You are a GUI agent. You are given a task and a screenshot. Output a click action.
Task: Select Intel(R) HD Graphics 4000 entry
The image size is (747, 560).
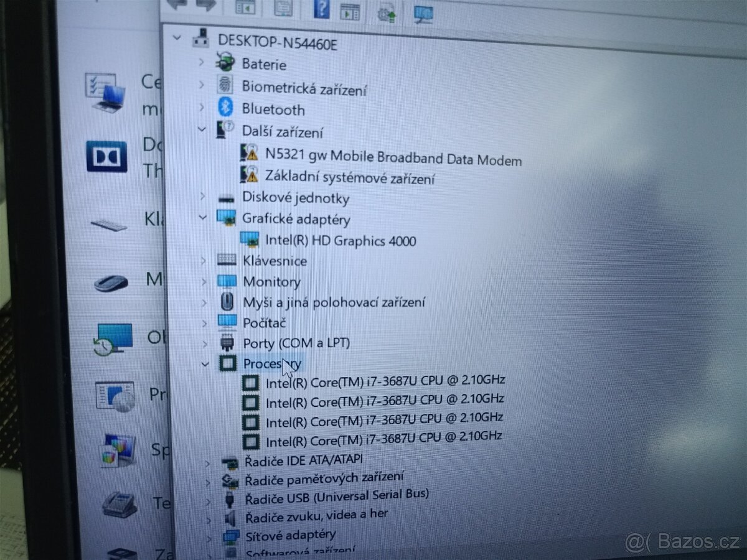point(341,240)
